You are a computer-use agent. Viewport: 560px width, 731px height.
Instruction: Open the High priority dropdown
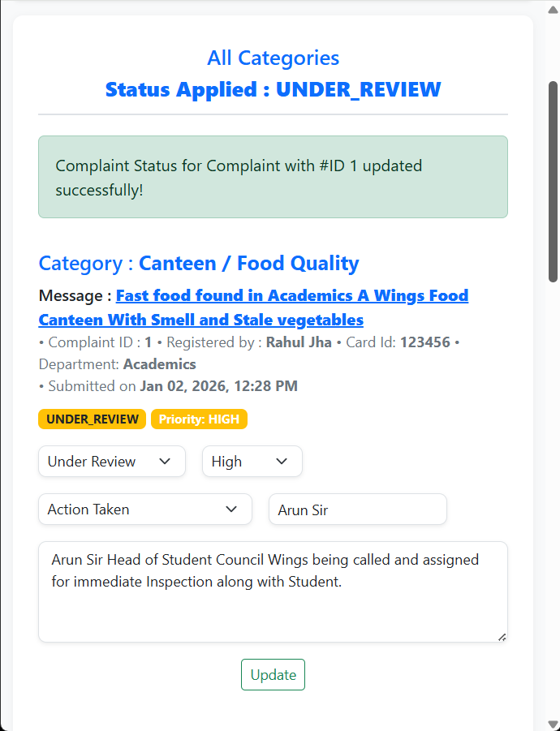[x=252, y=462]
